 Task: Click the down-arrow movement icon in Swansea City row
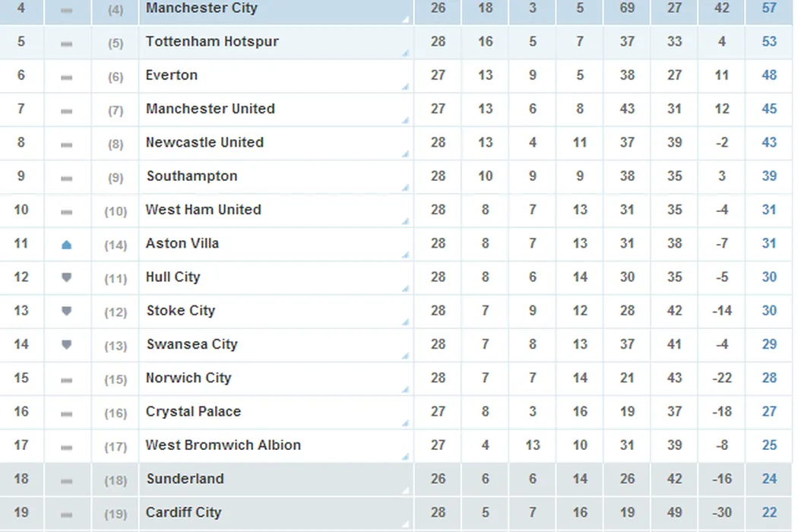(x=66, y=345)
